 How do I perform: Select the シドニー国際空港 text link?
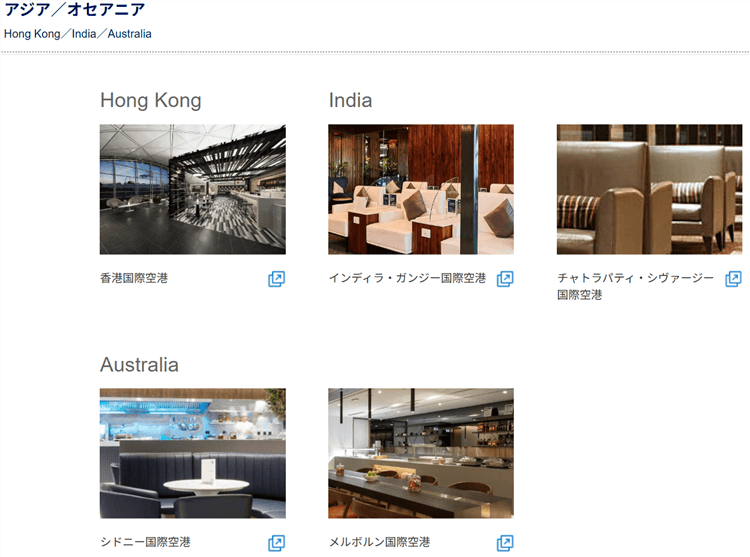145,542
